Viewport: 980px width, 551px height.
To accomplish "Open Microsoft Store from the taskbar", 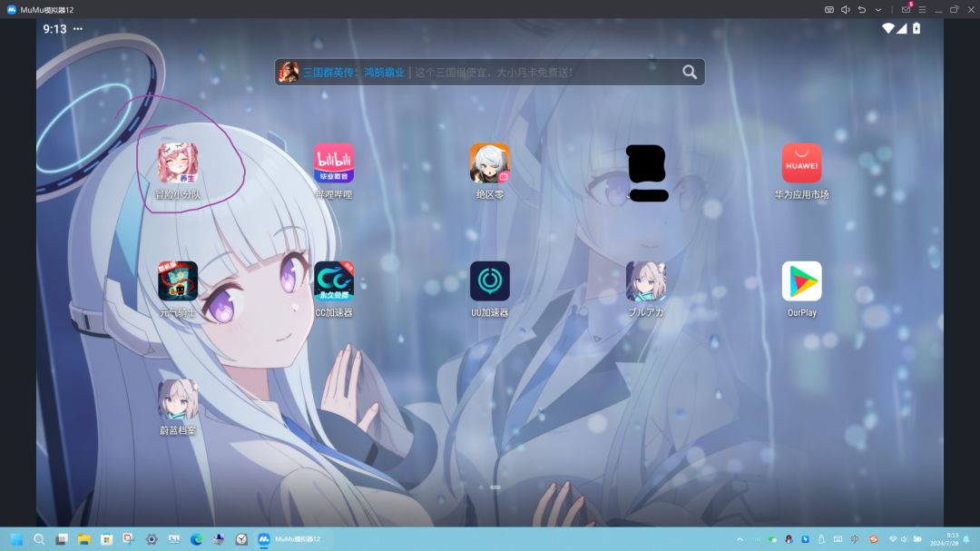I will 106,539.
